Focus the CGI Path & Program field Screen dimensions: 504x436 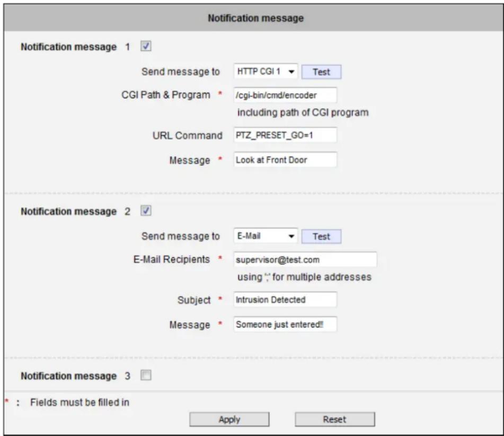(286, 95)
